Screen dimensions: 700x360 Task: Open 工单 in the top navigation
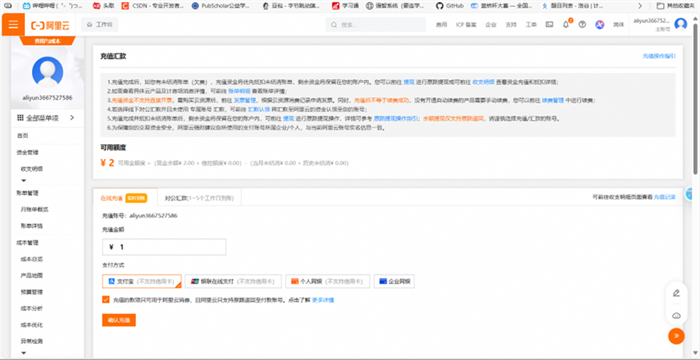(531, 25)
